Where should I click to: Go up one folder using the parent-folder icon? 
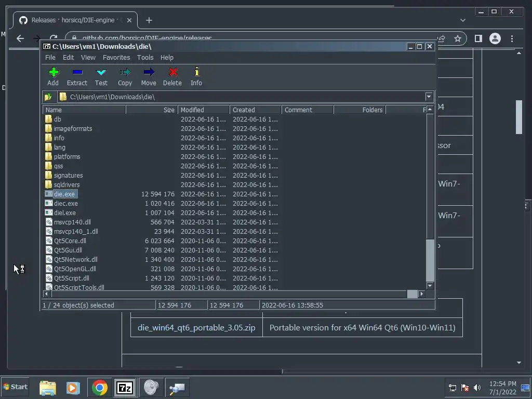click(x=48, y=97)
